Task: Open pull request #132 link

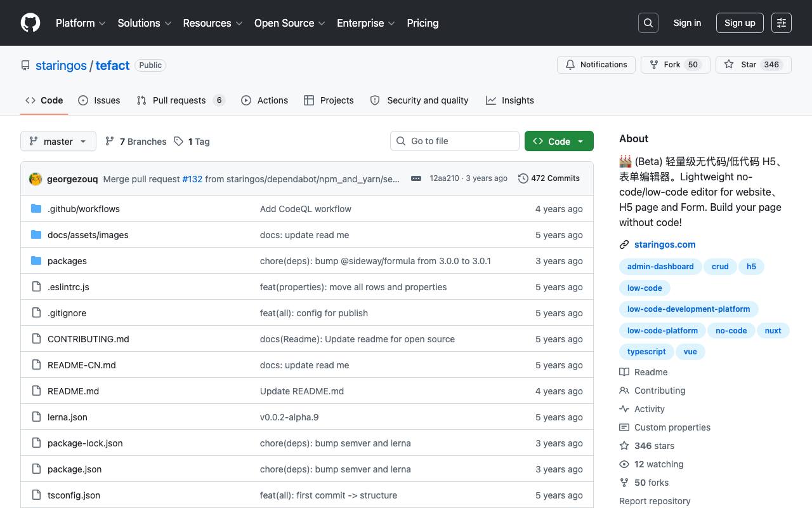Action: (192, 179)
